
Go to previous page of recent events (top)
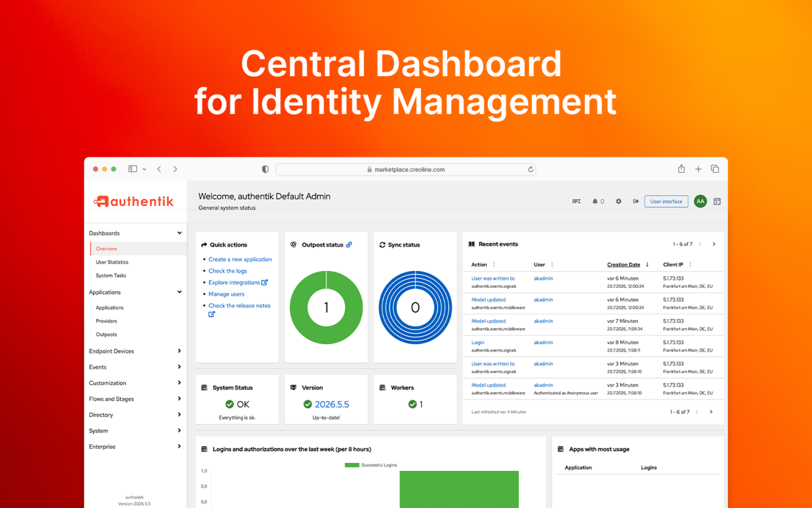pyautogui.click(x=700, y=244)
